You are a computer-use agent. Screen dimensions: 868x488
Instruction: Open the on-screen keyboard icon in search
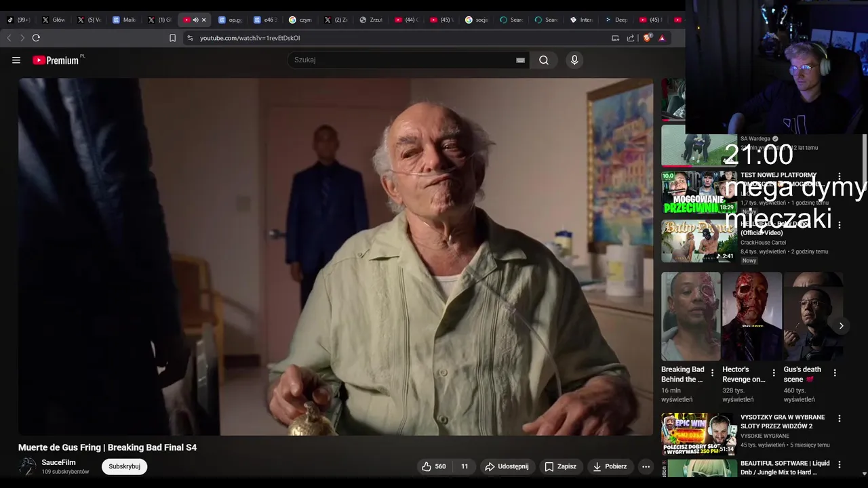[520, 60]
